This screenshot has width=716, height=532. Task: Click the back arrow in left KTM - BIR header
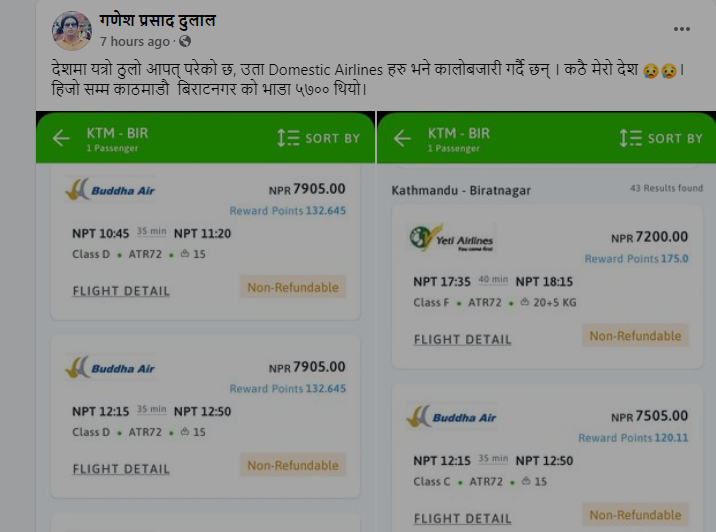coord(62,138)
